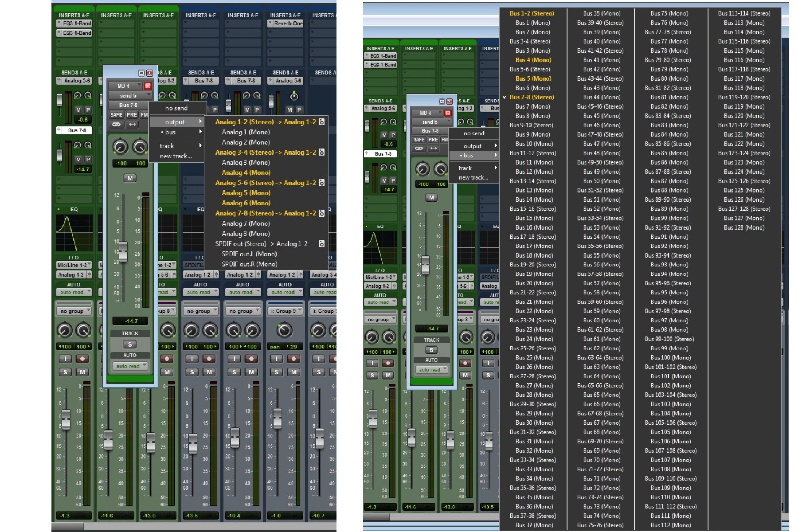Viewport: 798px width, 532px height.
Task: Click send pan knob on Reverb One strip
Action: [294, 96]
